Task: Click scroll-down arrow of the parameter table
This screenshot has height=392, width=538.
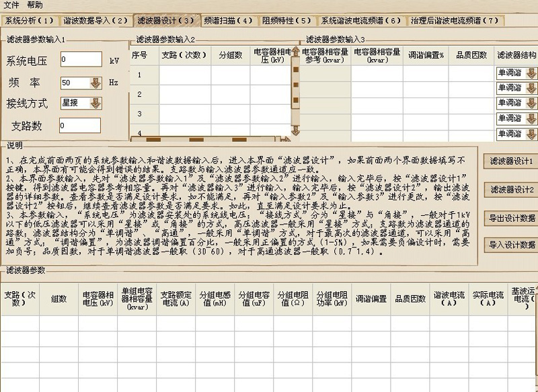Action: 295,132
